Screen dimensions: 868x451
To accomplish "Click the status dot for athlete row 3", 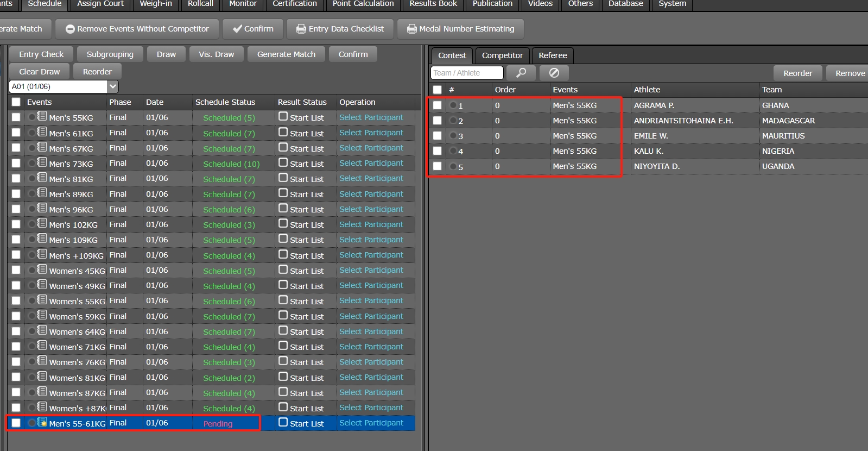I will click(453, 136).
